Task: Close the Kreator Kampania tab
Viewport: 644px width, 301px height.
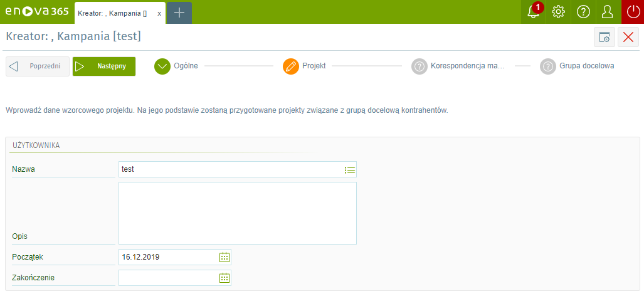Action: (159, 13)
